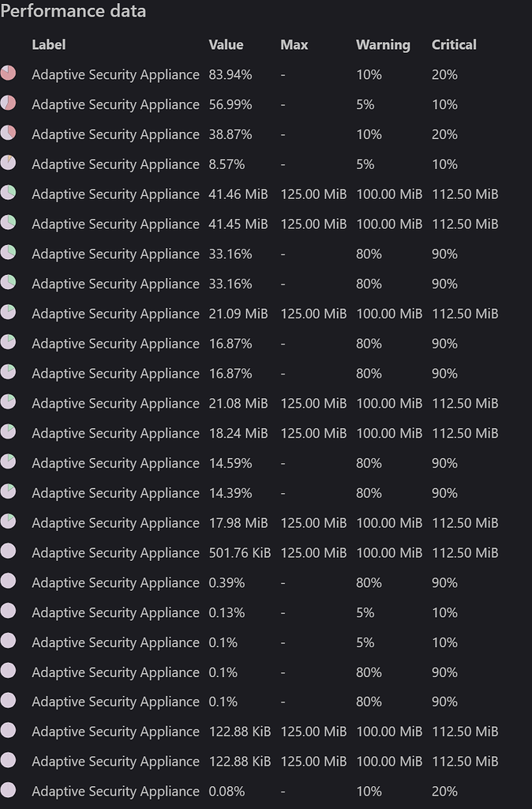Select the pie icon for the first 33.16% row
Screen dimensions: 532x809
click(x=9, y=254)
